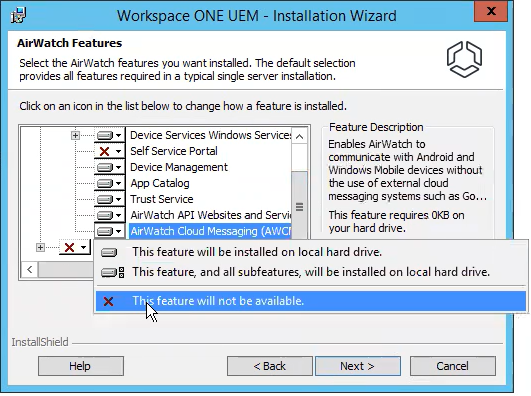This screenshot has width=531, height=396.
Task: Open install state dropdown for Device Management
Action: pos(109,167)
